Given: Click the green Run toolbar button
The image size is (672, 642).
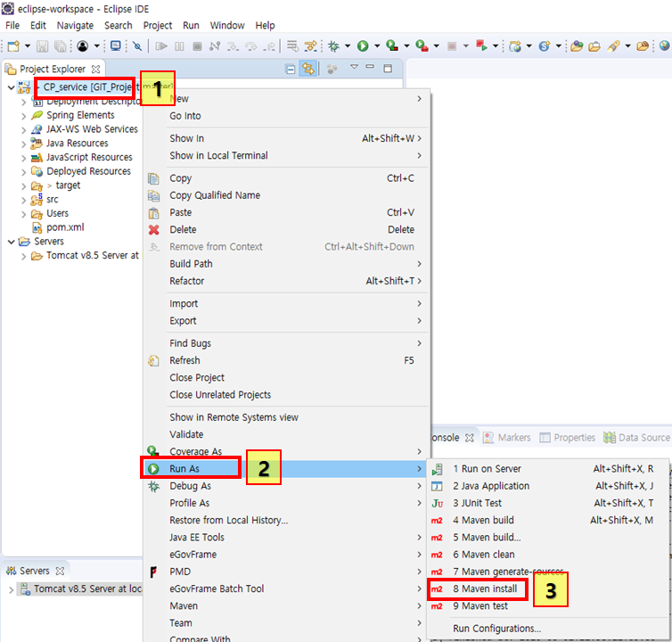Looking at the screenshot, I should 363,45.
